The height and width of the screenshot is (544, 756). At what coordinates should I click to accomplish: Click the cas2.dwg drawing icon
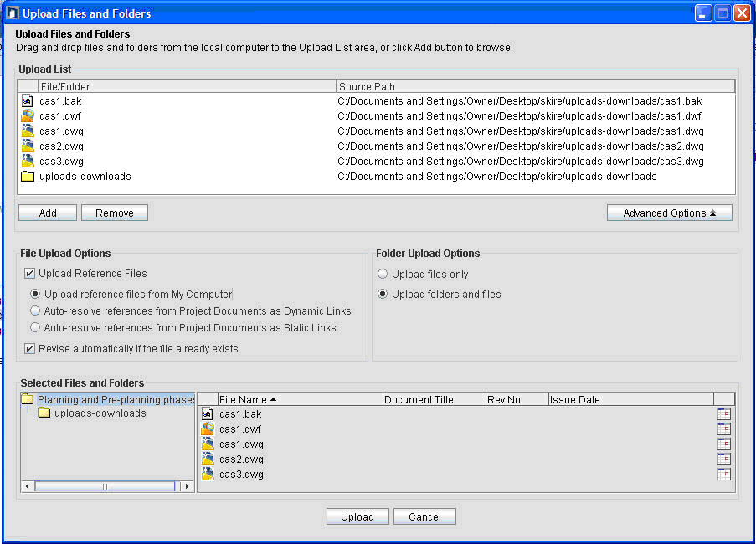pos(27,146)
